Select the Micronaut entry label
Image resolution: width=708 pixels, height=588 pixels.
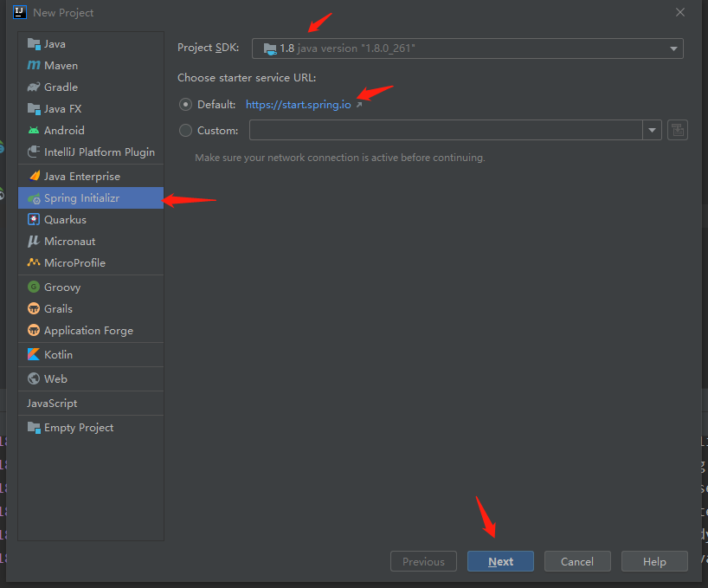[69, 241]
